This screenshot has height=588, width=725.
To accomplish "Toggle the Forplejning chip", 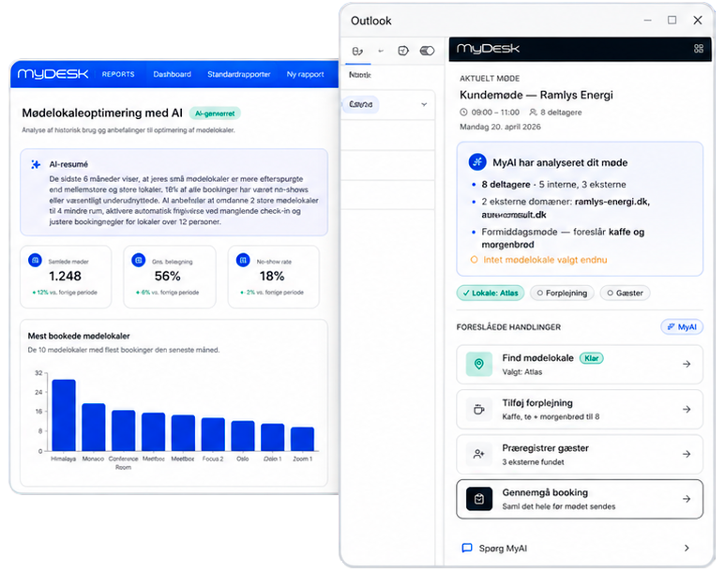I will click(562, 294).
